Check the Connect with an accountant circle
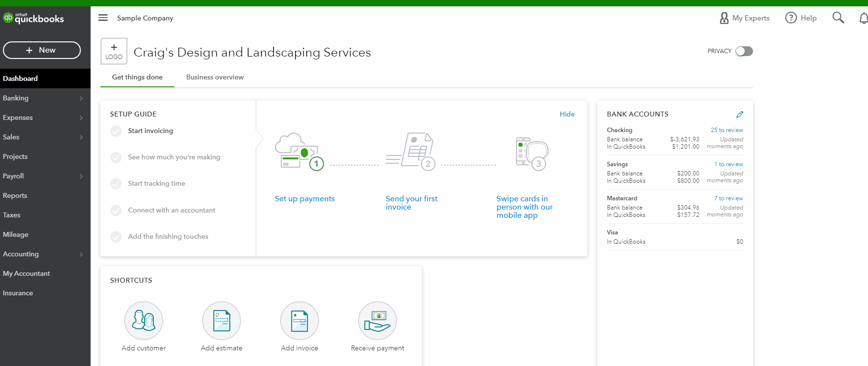The height and width of the screenshot is (366, 868). 116,211
